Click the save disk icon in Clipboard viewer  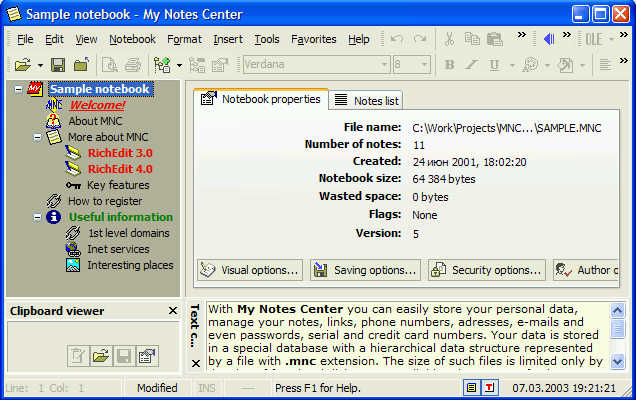tap(124, 356)
